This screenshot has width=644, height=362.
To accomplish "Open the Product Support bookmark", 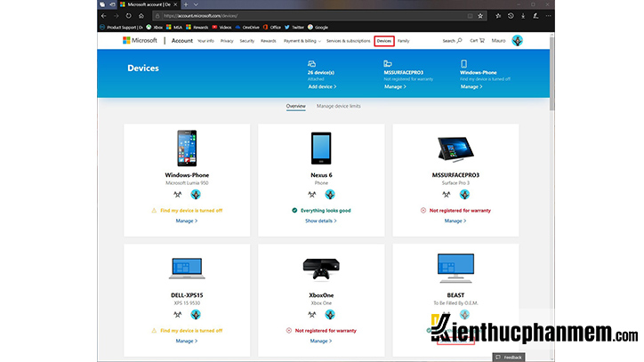I will 121,28.
